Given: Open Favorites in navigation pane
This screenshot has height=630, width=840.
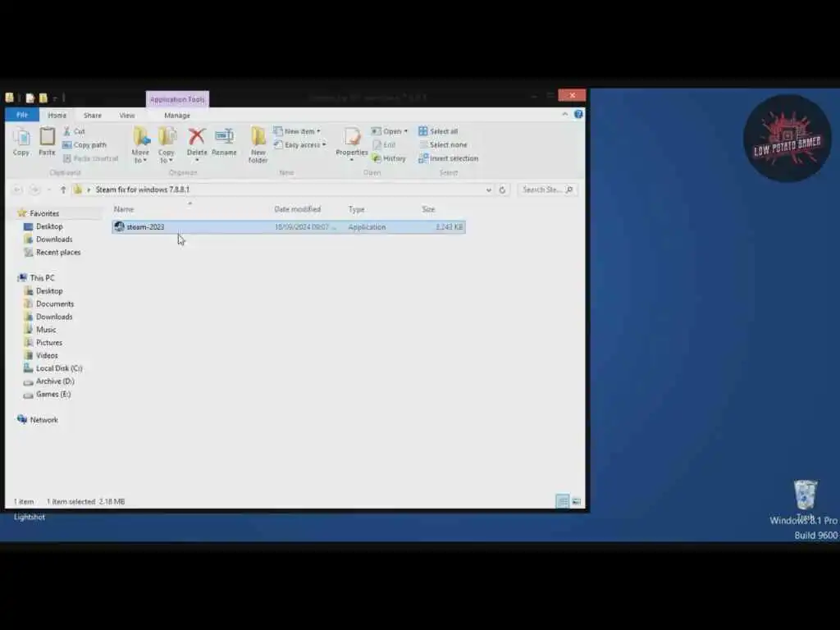Looking at the screenshot, I should (44, 213).
